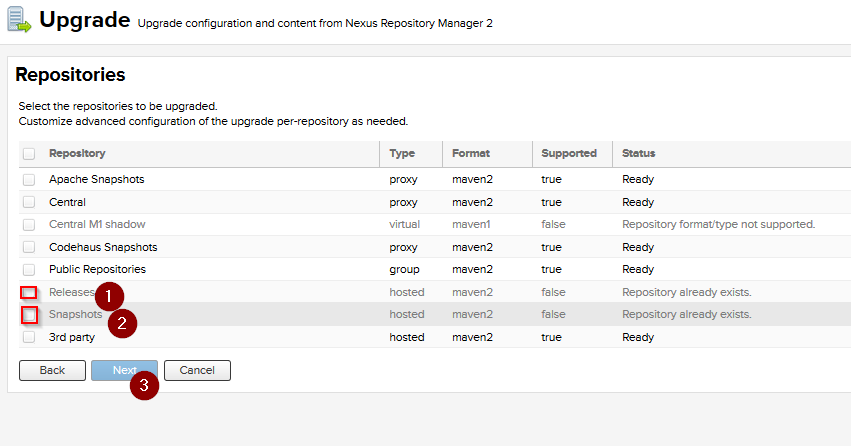851x446 pixels.
Task: Check the 3rd party repository checkbox
Action: 29,338
